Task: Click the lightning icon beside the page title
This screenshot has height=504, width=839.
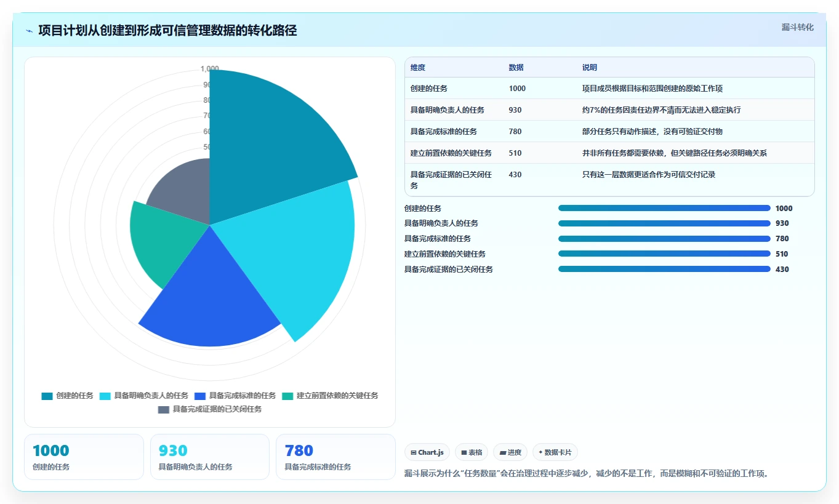Action: tap(30, 31)
